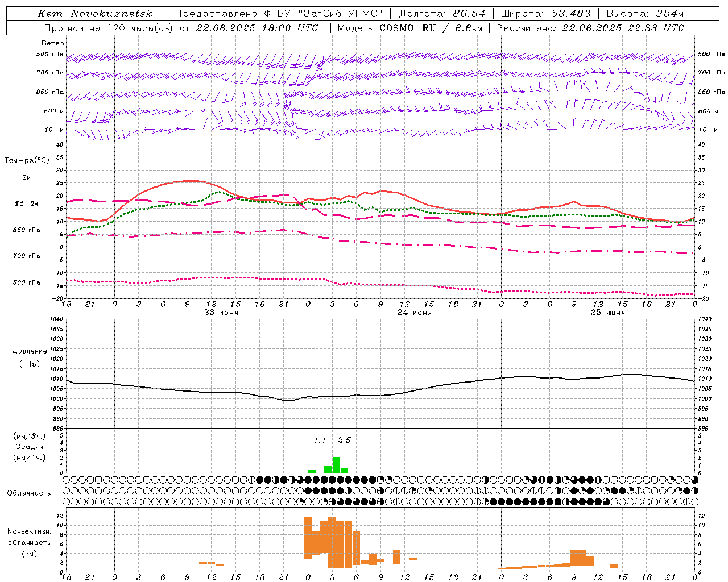This screenshot has width=728, height=582.
Task: Click the (мм/3ч.) precipitation unit label
Action: (30, 436)
